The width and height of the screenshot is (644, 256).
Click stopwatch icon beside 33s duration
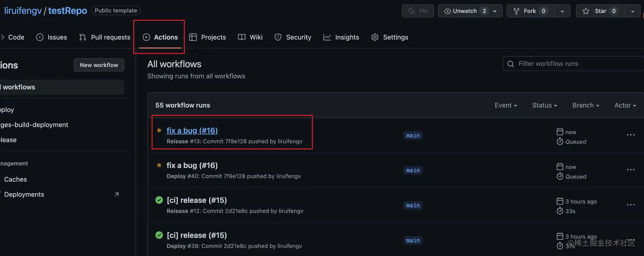[x=560, y=211]
